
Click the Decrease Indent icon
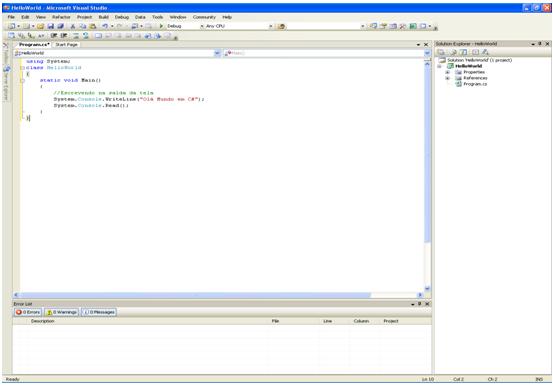point(54,36)
